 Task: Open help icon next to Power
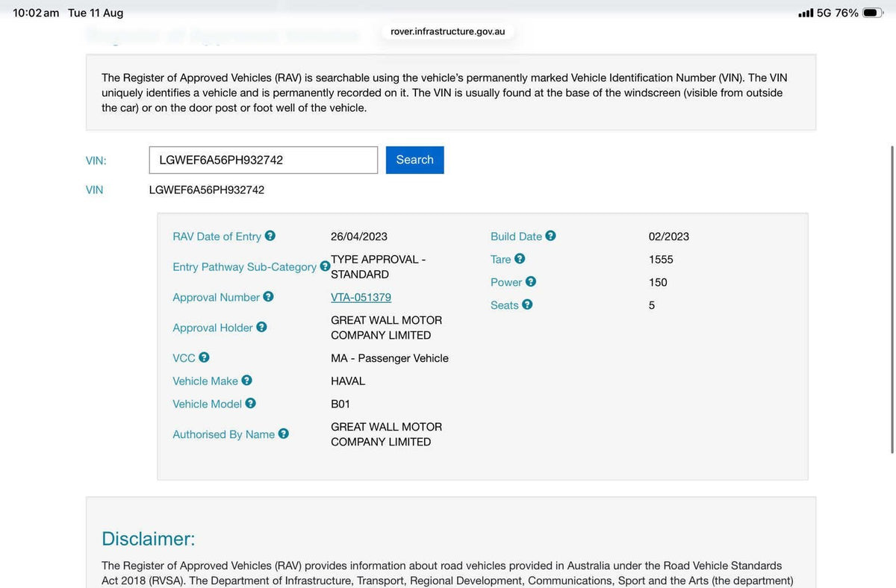point(530,281)
